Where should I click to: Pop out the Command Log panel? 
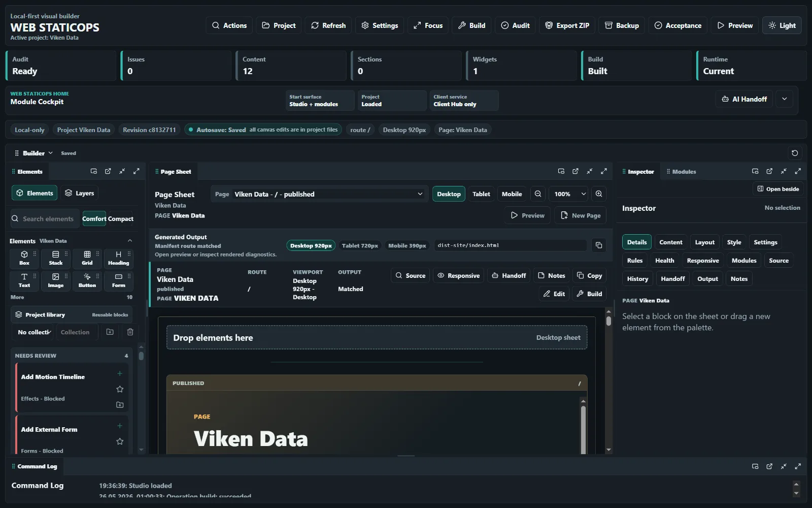point(769,466)
